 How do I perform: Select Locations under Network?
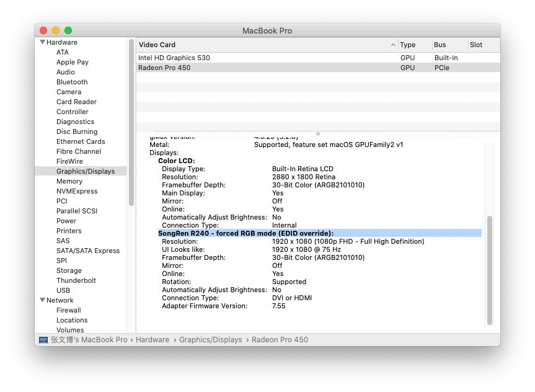pos(72,320)
